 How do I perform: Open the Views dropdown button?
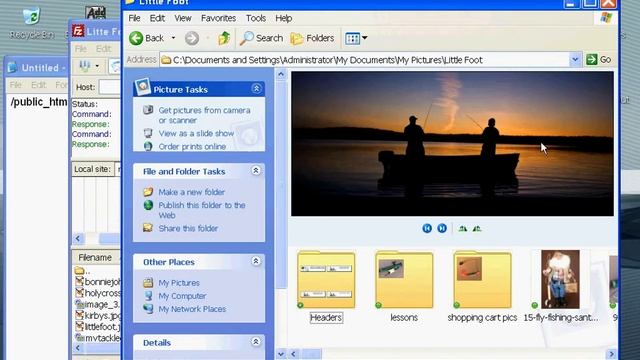(x=356, y=38)
